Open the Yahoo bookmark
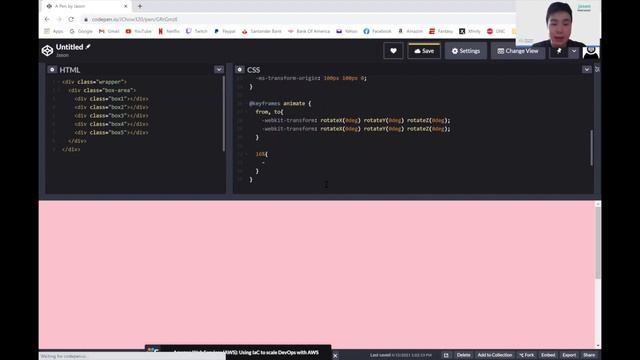The width and height of the screenshot is (640, 360). pyautogui.click(x=347, y=31)
